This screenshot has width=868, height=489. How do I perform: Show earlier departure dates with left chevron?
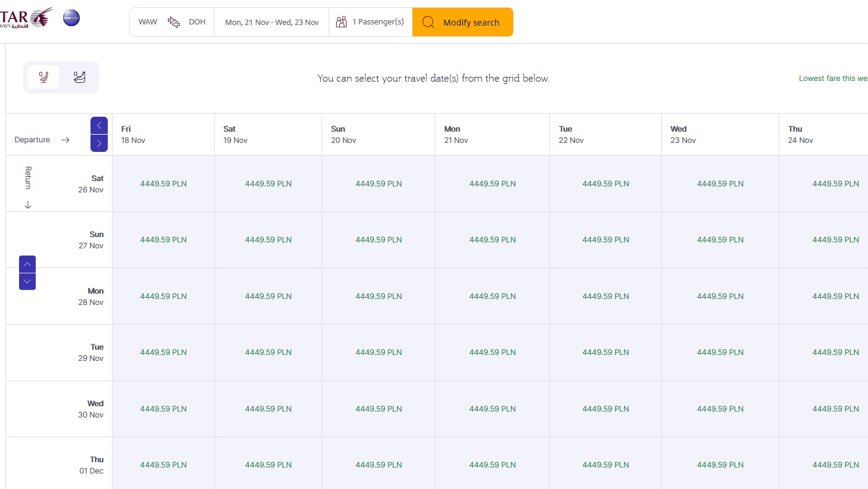click(x=99, y=125)
